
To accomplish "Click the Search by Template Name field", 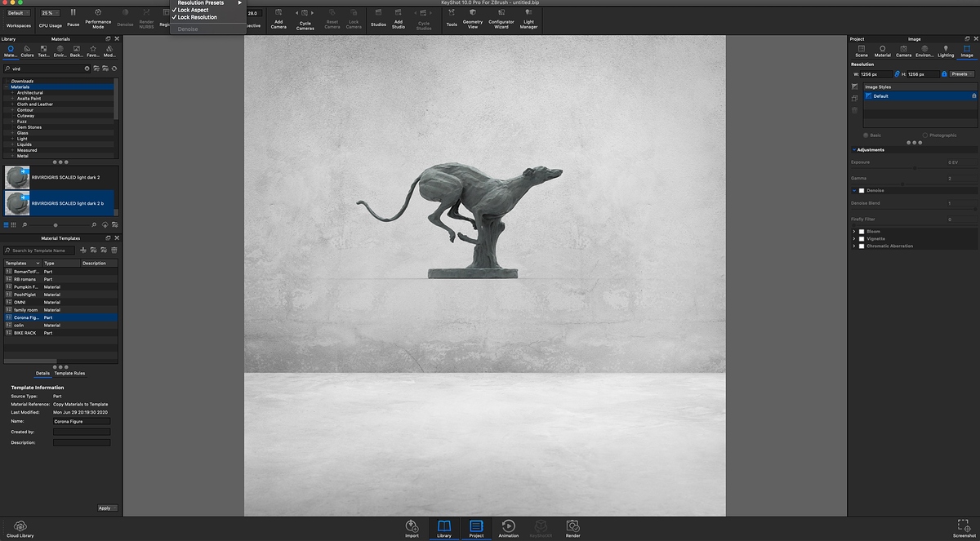I will 40,250.
